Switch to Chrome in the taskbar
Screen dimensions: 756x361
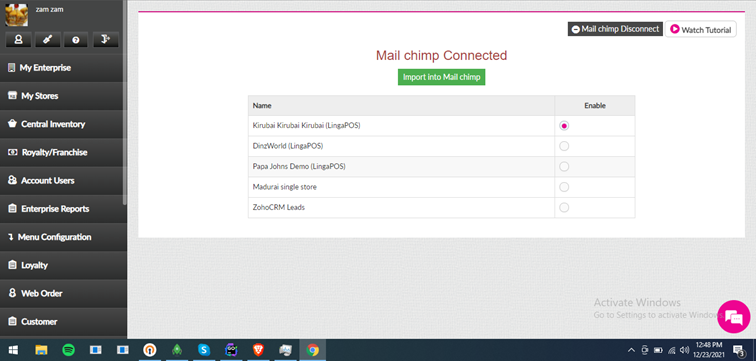[312, 350]
